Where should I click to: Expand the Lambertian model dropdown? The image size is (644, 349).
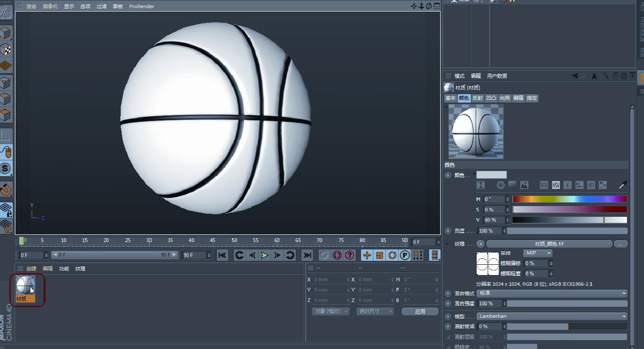point(552,316)
